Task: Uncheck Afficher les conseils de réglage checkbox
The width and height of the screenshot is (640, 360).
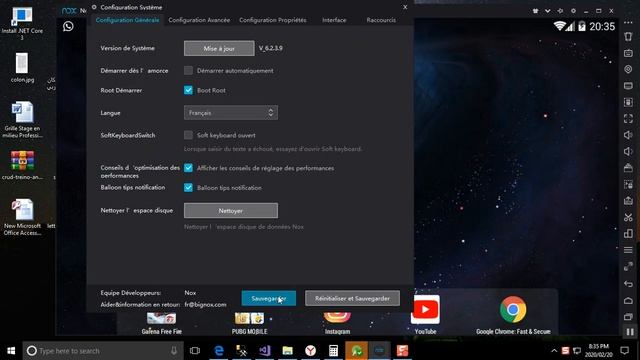Action: (x=188, y=168)
